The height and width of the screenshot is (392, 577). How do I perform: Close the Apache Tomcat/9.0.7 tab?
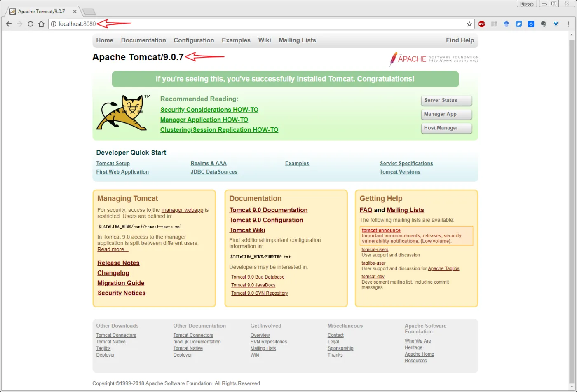[75, 12]
